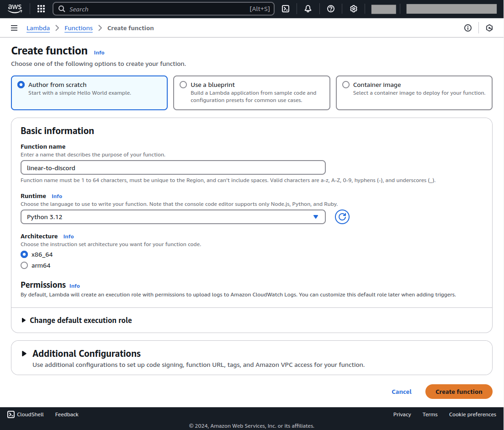This screenshot has height=430, width=504.
Task: Click the Create function breadcrumb text
Action: tap(131, 28)
